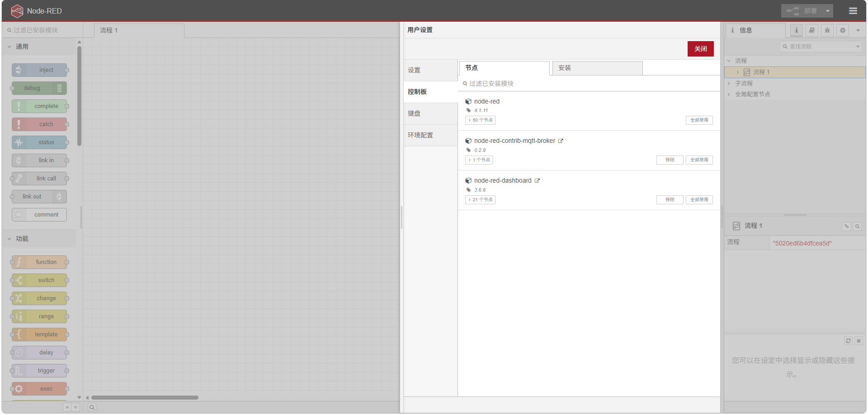
Task: Copy link icon next to 流程 1
Action: 846,226
